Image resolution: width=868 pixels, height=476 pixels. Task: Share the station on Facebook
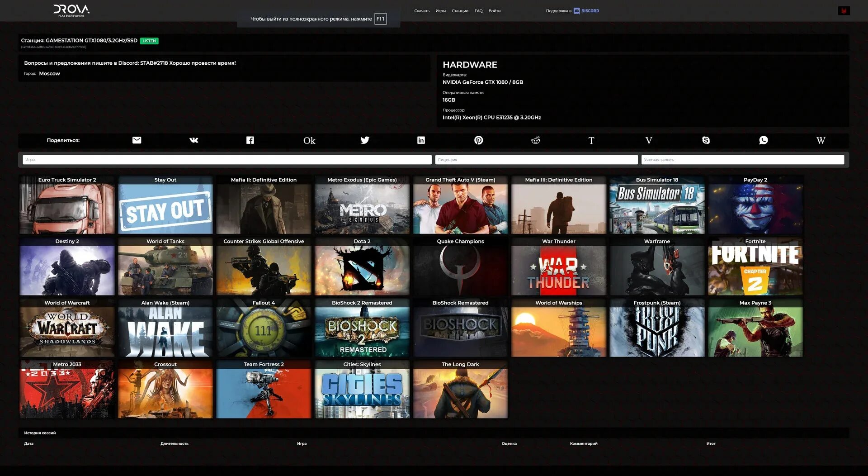coord(250,140)
